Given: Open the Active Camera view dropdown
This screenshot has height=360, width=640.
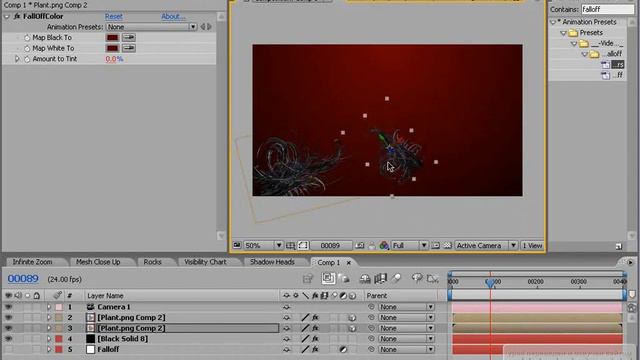Looking at the screenshot, I should click(x=486, y=245).
